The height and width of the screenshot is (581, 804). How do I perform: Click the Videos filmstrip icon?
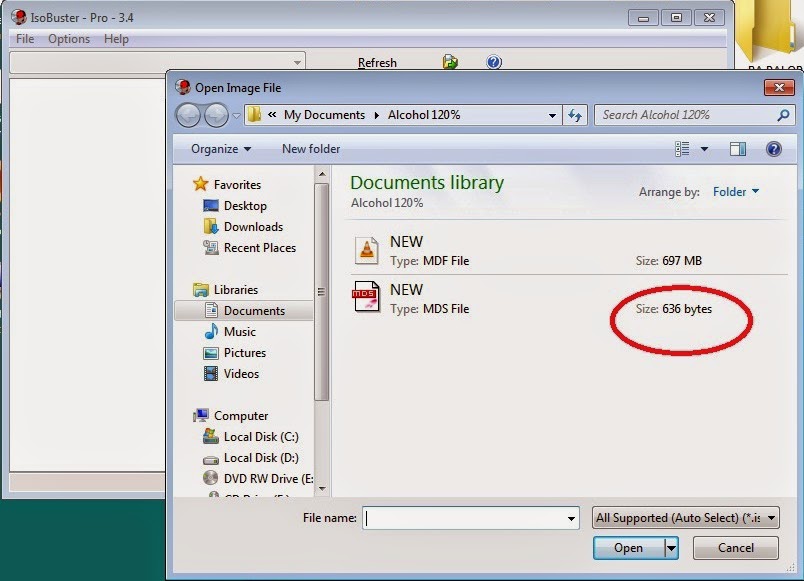[x=211, y=373]
